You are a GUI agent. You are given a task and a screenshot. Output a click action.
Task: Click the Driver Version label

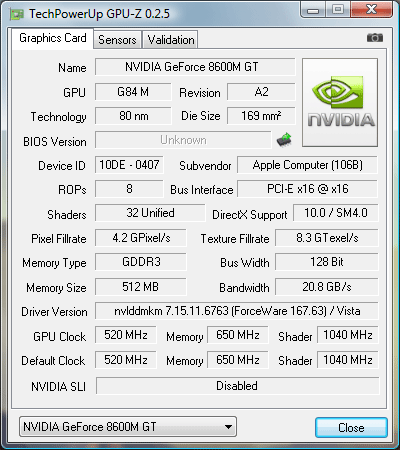point(54,312)
